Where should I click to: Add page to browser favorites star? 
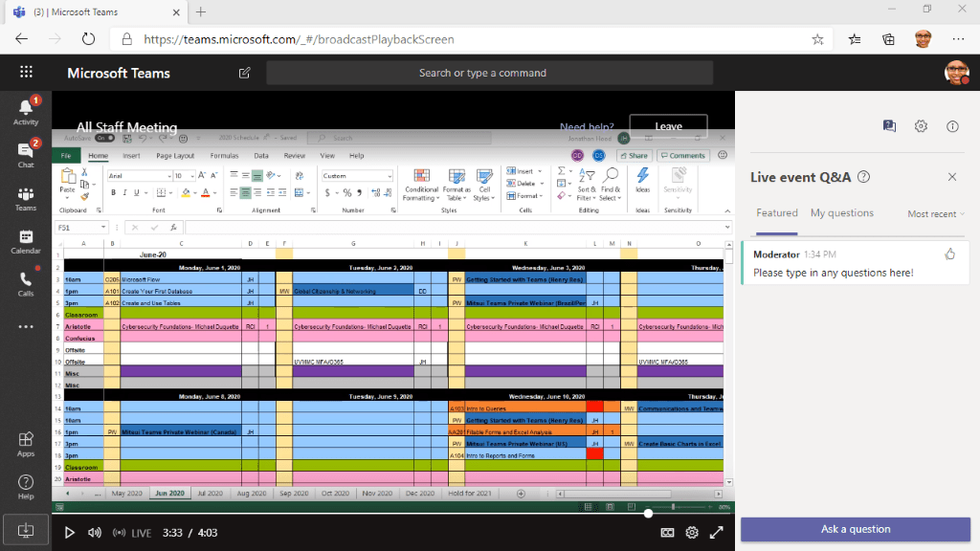click(817, 40)
